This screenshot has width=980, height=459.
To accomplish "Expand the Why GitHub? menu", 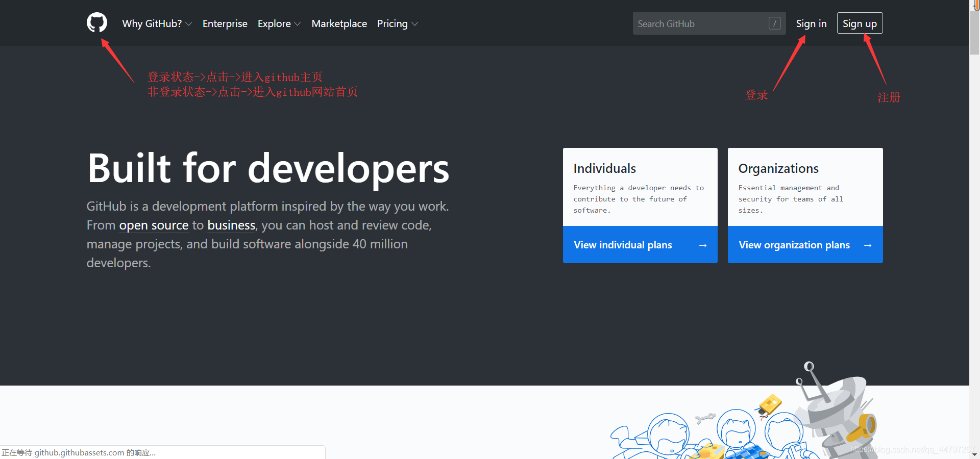I will (x=157, y=23).
